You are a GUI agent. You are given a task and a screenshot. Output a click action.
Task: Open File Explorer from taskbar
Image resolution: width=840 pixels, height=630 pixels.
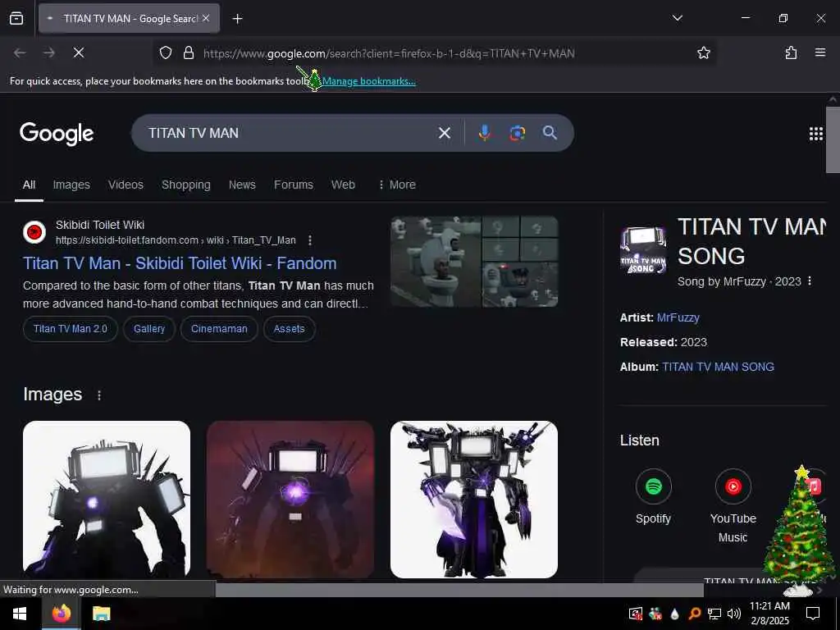coord(101,614)
